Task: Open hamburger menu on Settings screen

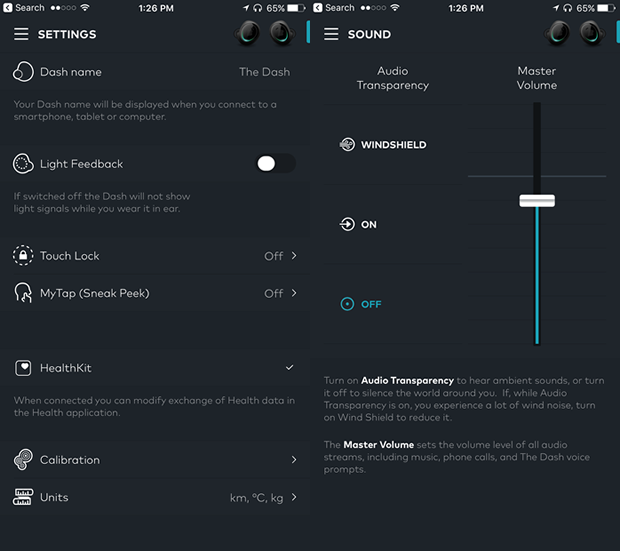Action: tap(21, 34)
